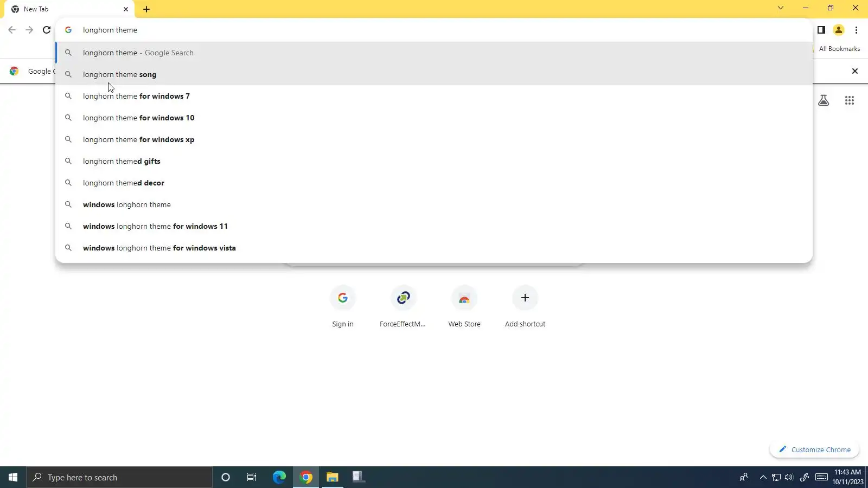868x488 pixels.
Task: Go back with the back arrow
Action: [x=12, y=30]
